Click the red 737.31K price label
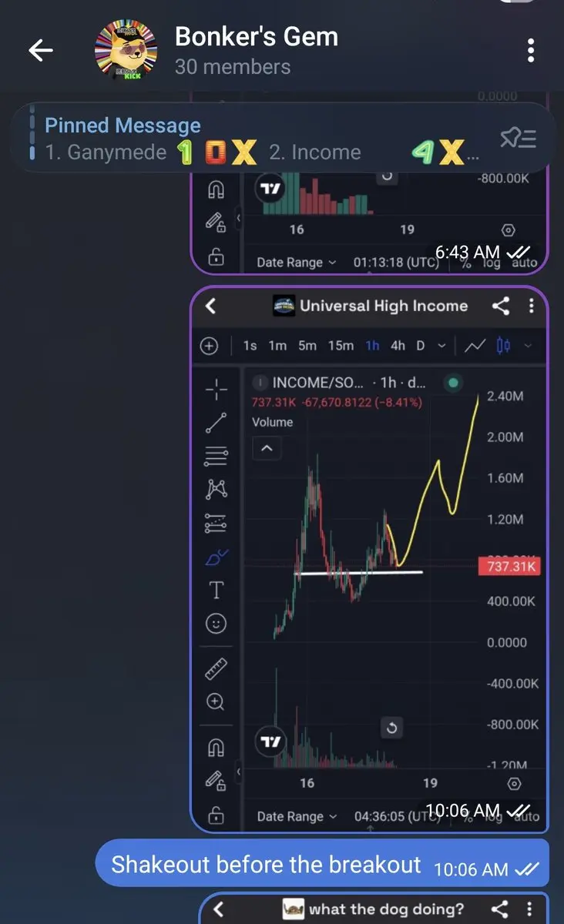564x924 pixels. (511, 567)
